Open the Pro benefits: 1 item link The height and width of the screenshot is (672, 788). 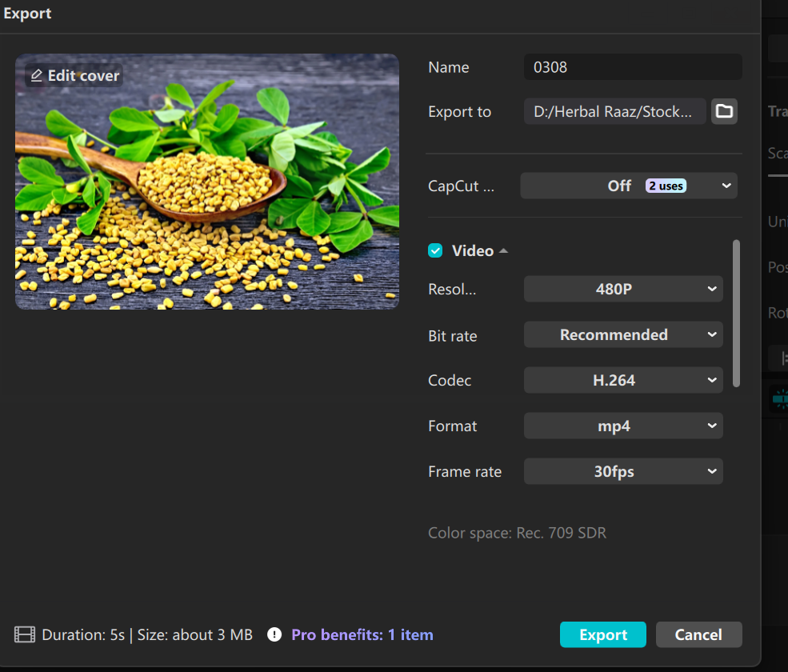362,634
